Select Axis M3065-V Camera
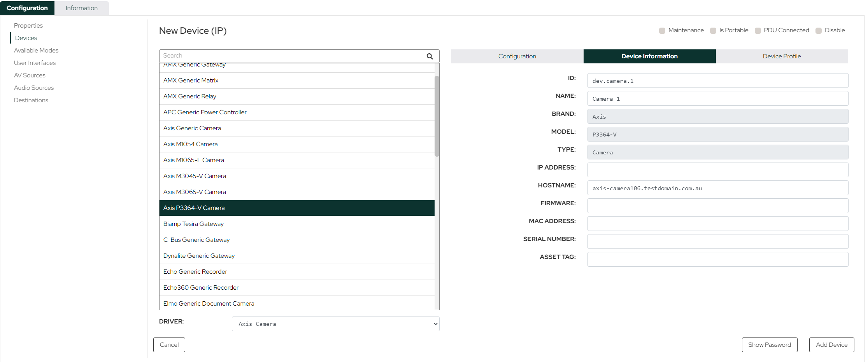This screenshot has width=868, height=362. 297,192
